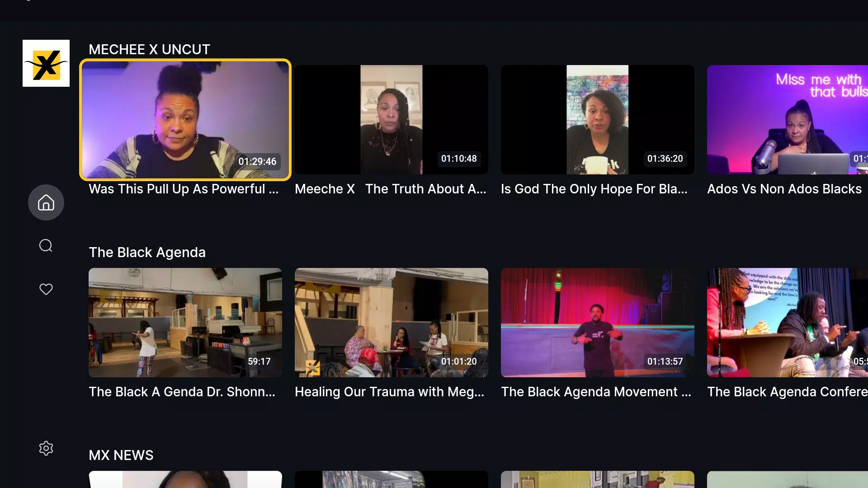Click title 'The Black Agenda Movement ...'
The image size is (868, 488).
(596, 392)
